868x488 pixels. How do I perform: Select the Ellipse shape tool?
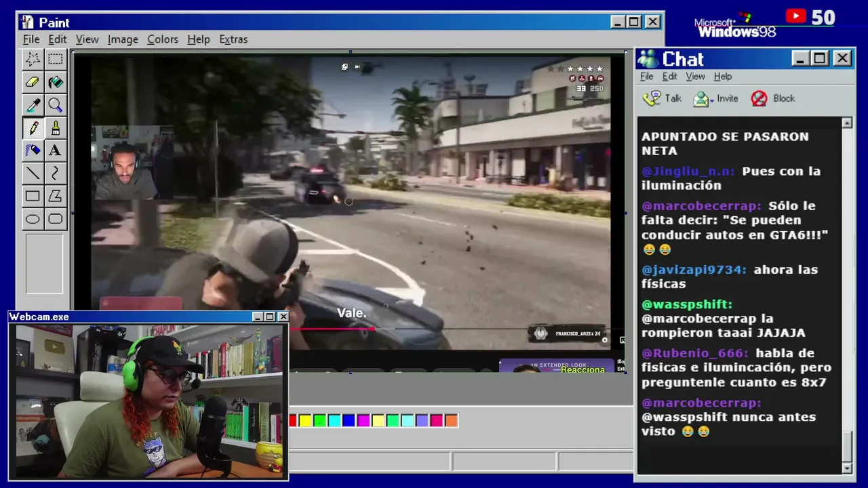(x=33, y=219)
